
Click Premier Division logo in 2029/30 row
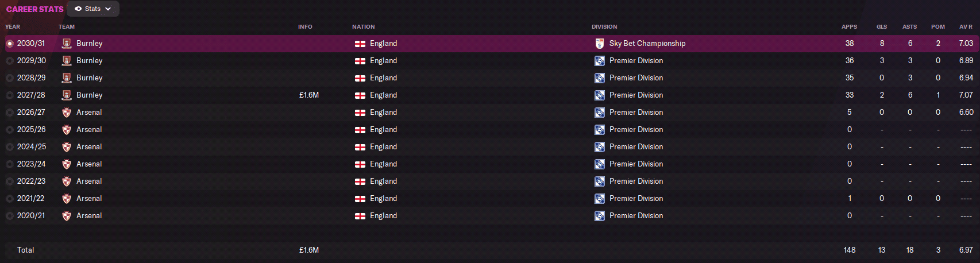599,61
